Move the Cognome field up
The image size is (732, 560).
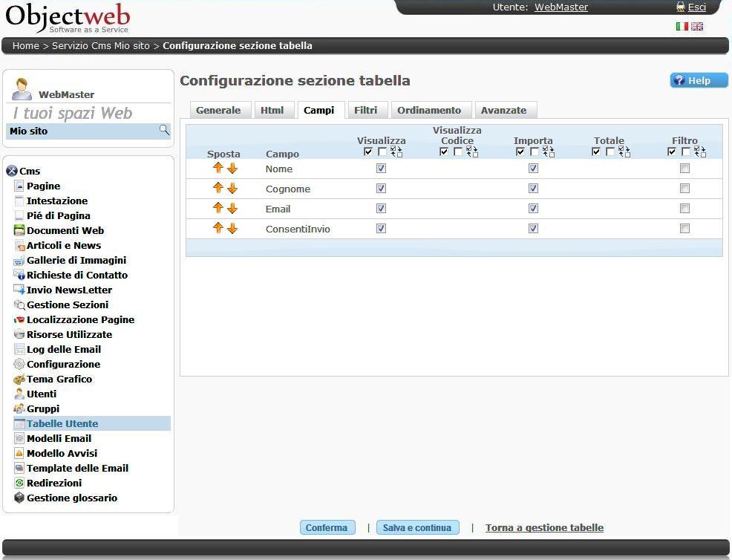tap(218, 189)
